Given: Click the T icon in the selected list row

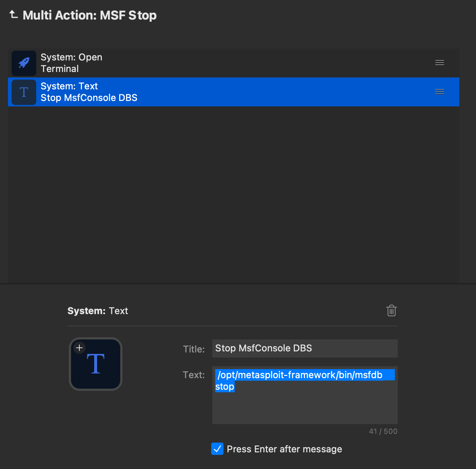Looking at the screenshot, I should click(24, 92).
